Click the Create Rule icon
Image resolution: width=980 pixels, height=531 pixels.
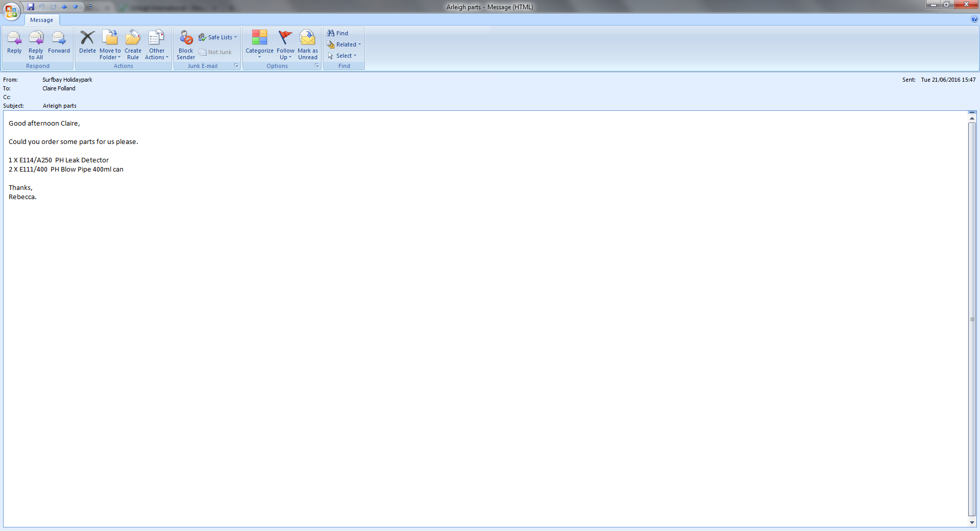(x=133, y=38)
